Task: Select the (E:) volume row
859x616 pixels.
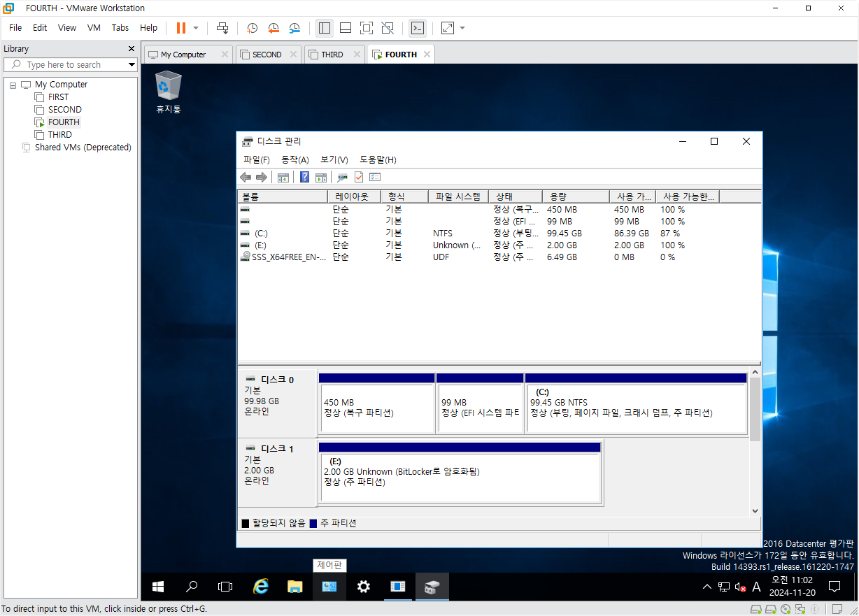Action: [x=499, y=245]
